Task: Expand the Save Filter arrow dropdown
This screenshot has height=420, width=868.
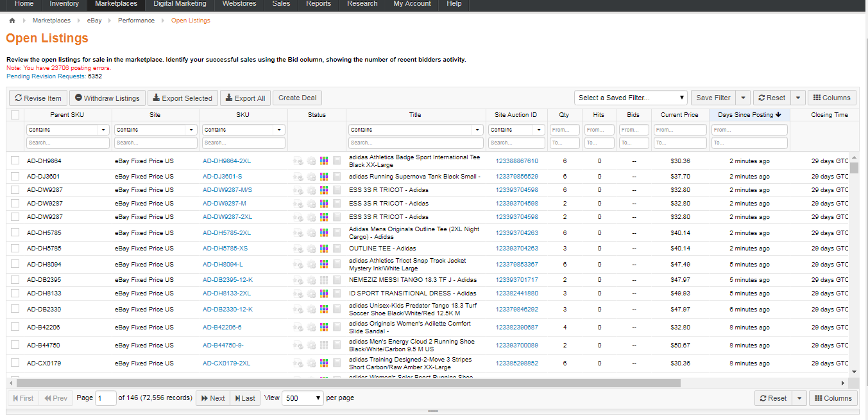Action: pos(743,98)
